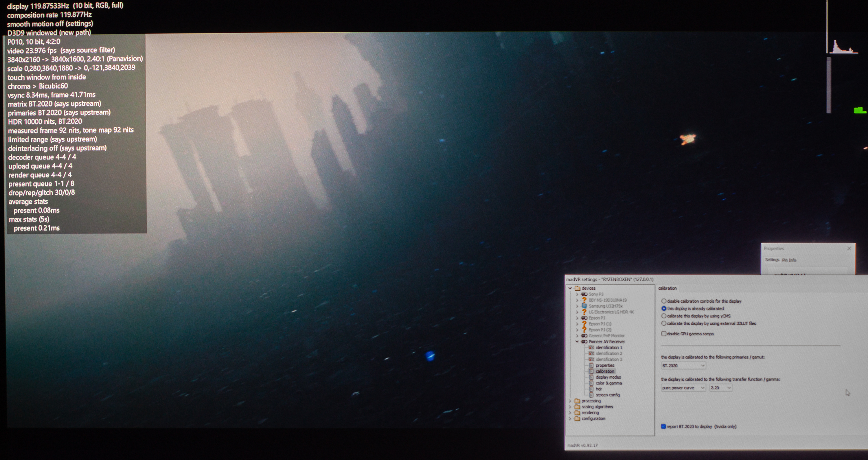Open the 2.20 gamma value dropdown
This screenshot has width=868, height=460.
click(x=720, y=388)
